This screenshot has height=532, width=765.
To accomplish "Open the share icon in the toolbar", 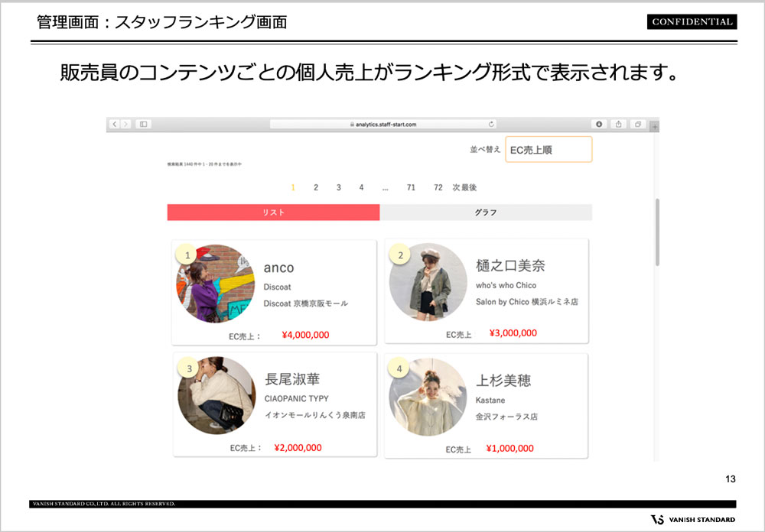I will point(618,125).
